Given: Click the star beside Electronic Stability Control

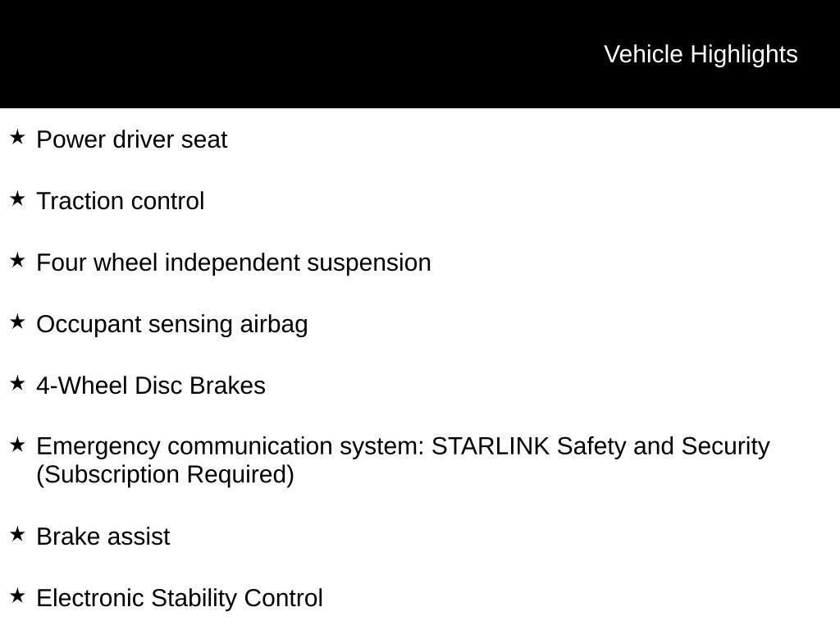Looking at the screenshot, I should (17, 596).
